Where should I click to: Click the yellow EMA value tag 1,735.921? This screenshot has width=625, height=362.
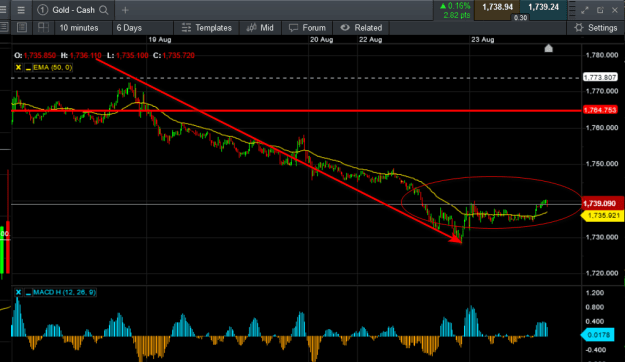click(x=603, y=216)
